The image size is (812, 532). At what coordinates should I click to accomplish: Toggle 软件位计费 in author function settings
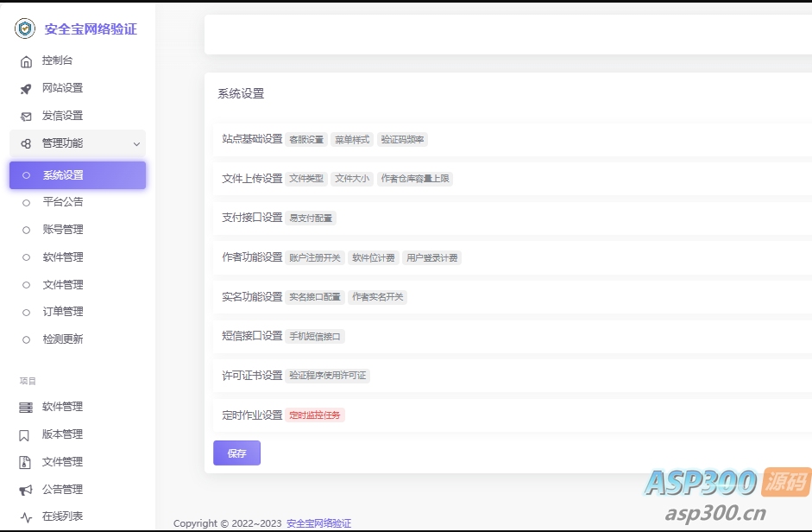pos(373,257)
